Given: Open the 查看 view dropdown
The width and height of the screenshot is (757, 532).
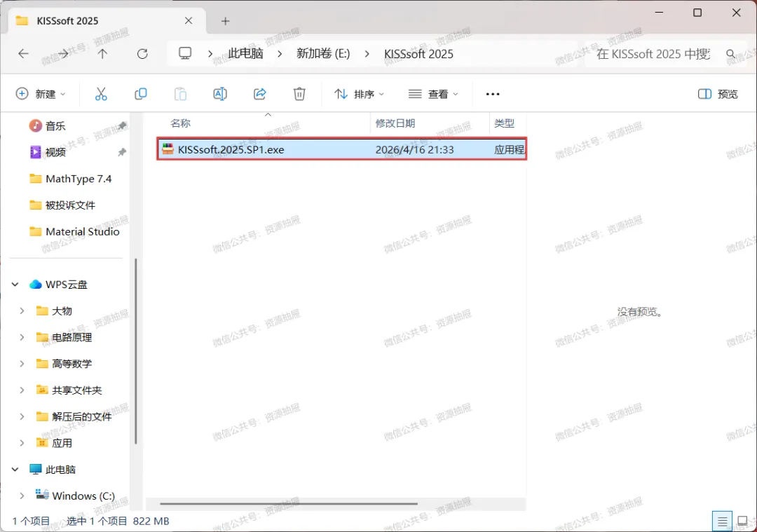Looking at the screenshot, I should pyautogui.click(x=433, y=94).
